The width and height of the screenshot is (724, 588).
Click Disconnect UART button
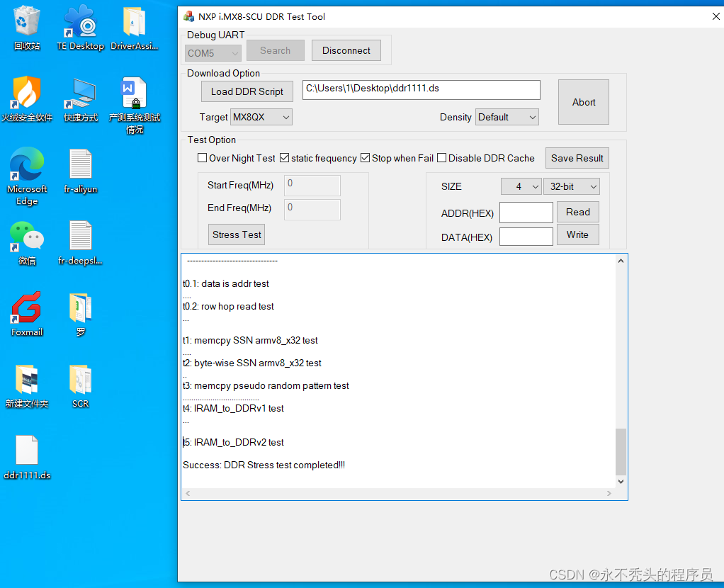pyautogui.click(x=346, y=50)
